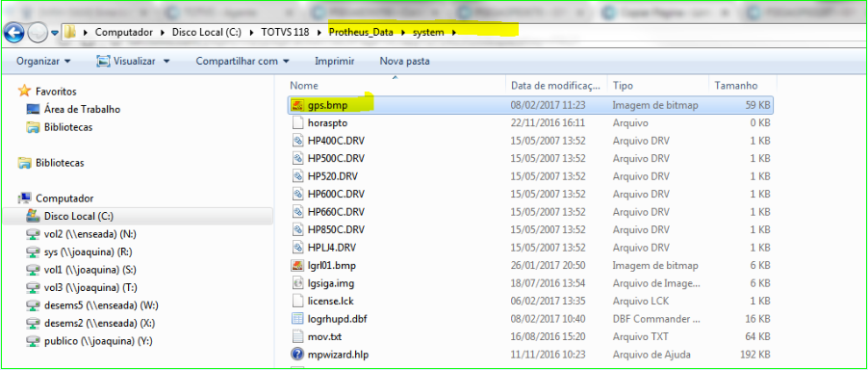Open Bibliotecas under Favoritos

click(68, 127)
